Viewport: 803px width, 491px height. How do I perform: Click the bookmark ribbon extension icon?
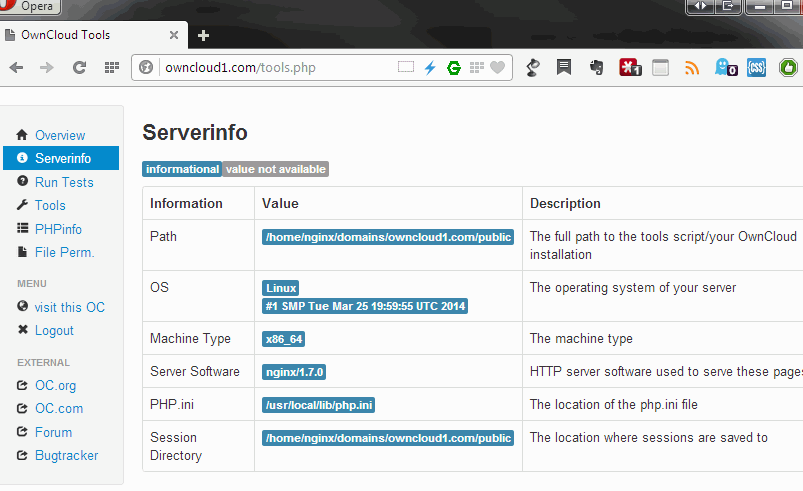tap(564, 68)
